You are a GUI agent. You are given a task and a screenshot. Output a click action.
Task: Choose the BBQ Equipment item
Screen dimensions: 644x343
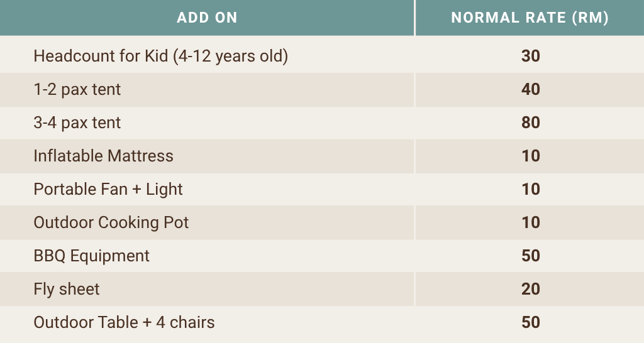tap(91, 256)
